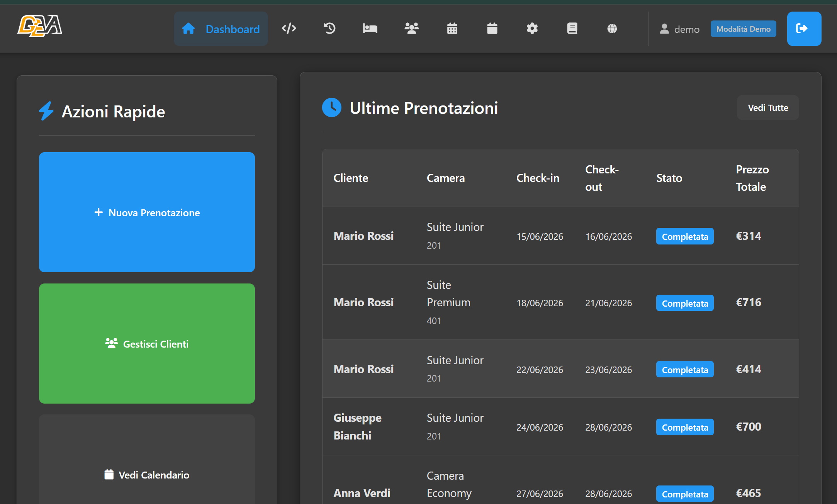Open the calendar grid icon
837x504 pixels.
pos(452,29)
